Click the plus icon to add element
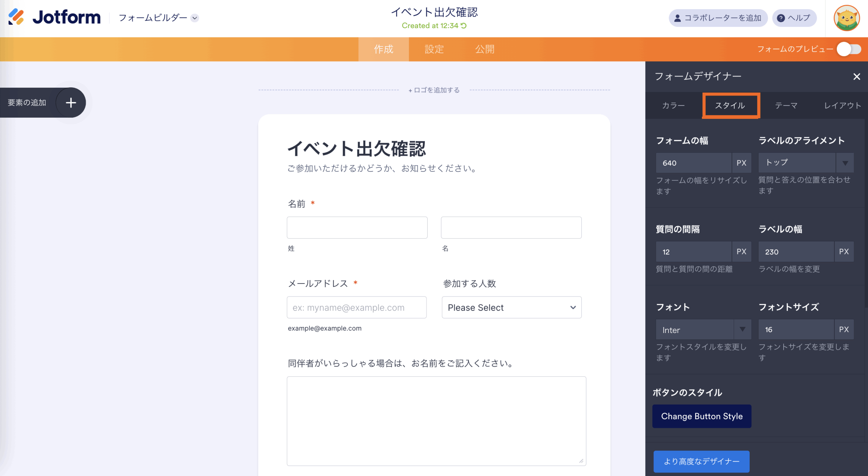Image resolution: width=868 pixels, height=476 pixels. click(71, 103)
